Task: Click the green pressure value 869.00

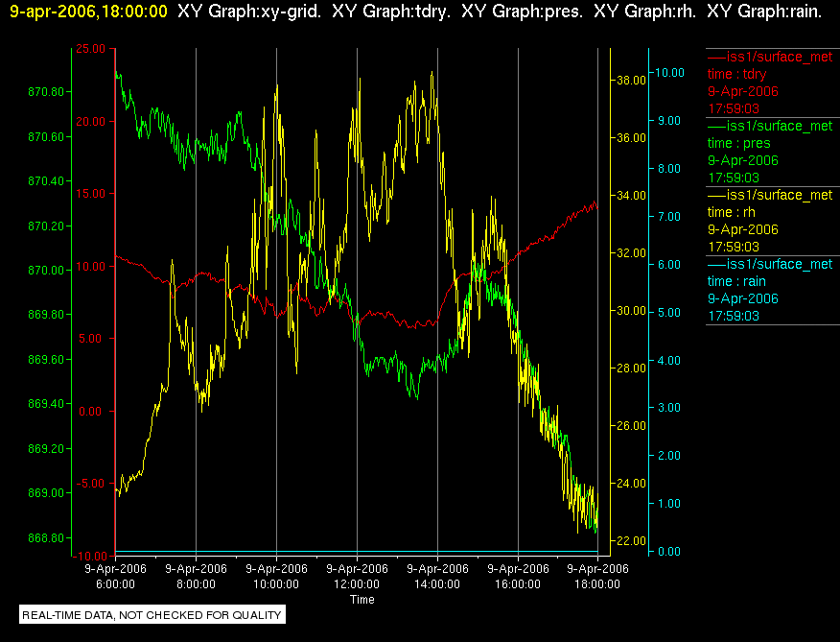Action: pos(45,492)
